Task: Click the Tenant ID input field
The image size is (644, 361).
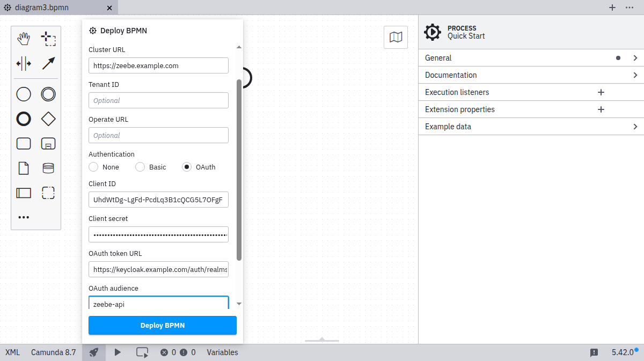Action: pyautogui.click(x=158, y=100)
